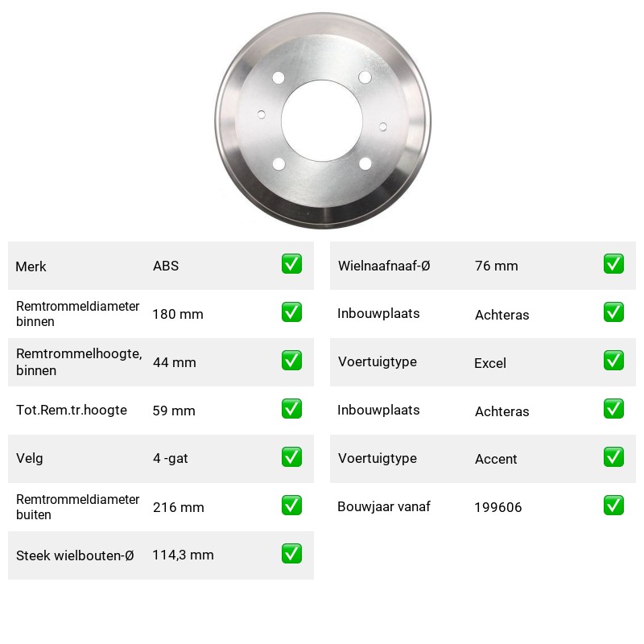This screenshot has width=644, height=644.
Task: Click the ABS brand value
Action: (166, 266)
